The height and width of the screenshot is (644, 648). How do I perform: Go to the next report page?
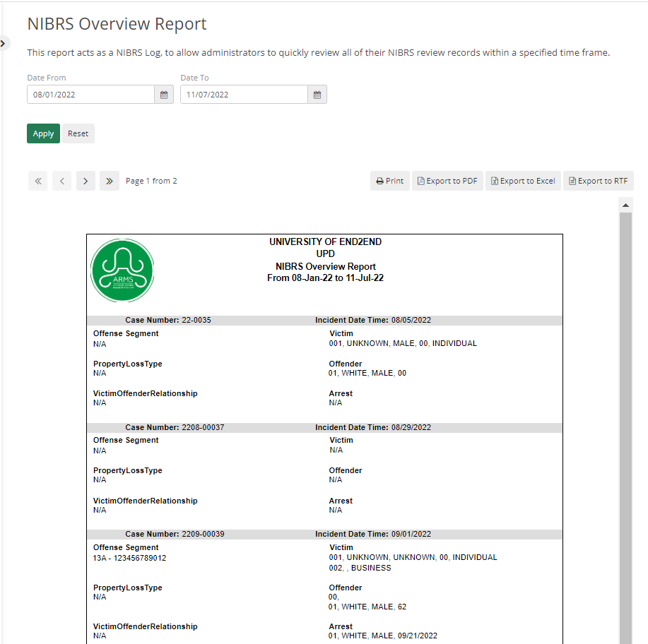85,180
